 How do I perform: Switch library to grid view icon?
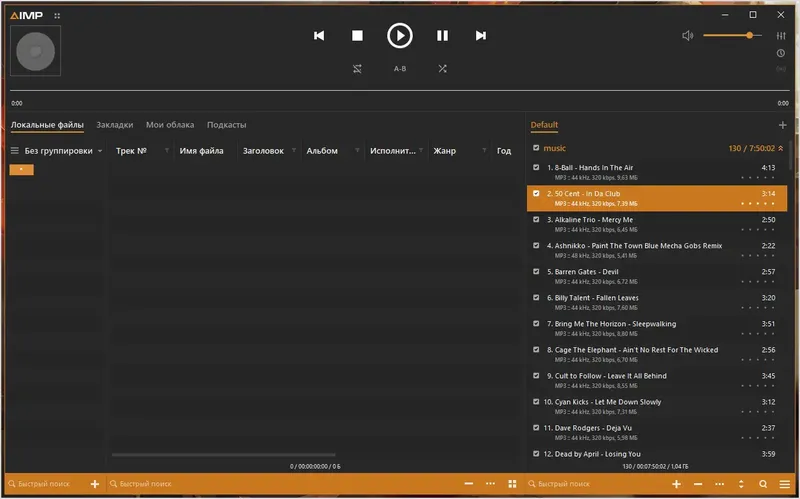(x=512, y=484)
